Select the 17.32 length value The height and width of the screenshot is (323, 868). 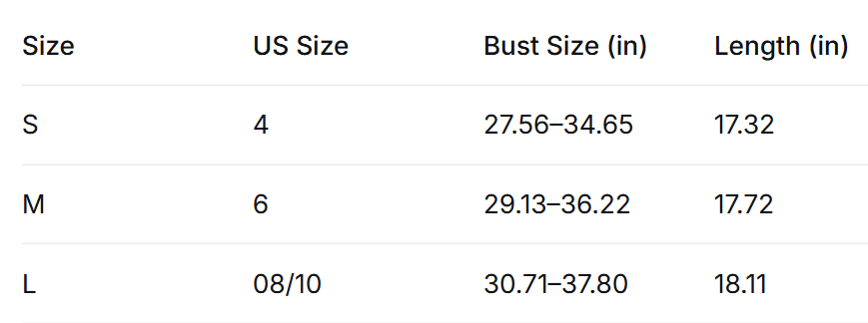click(744, 125)
